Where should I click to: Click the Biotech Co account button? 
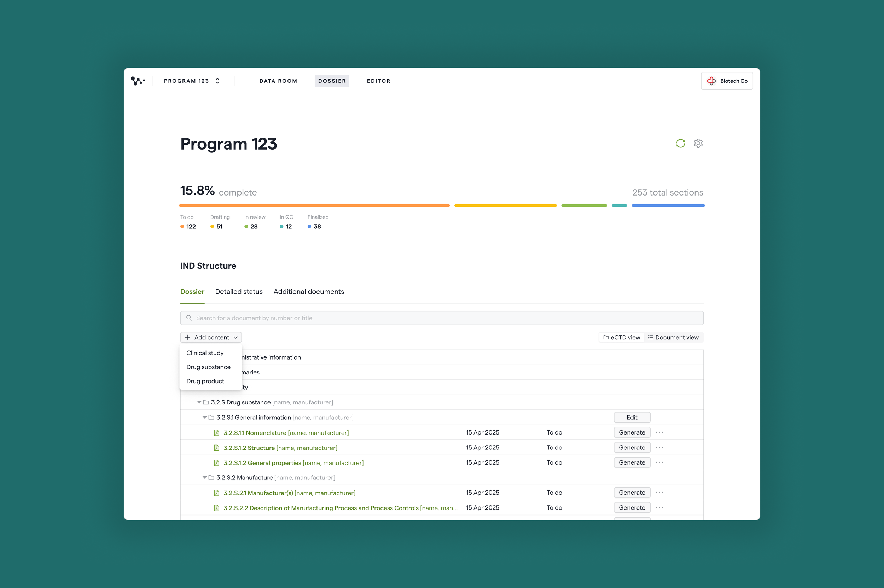tap(727, 81)
